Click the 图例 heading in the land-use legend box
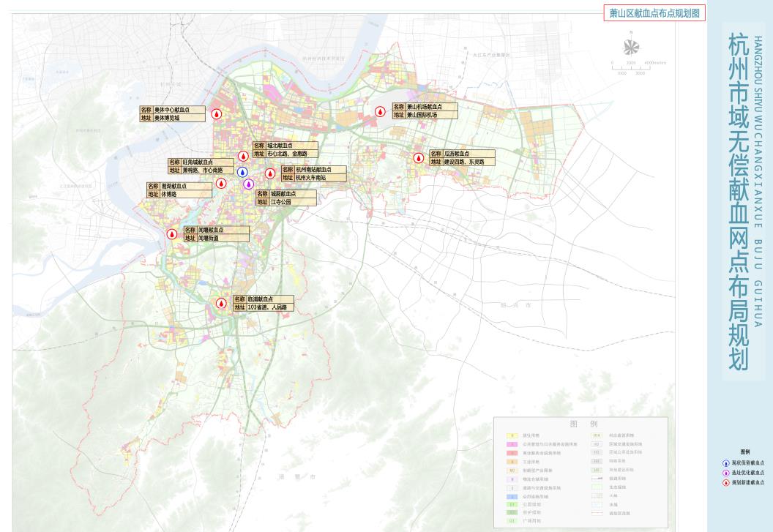 (x=583, y=424)
